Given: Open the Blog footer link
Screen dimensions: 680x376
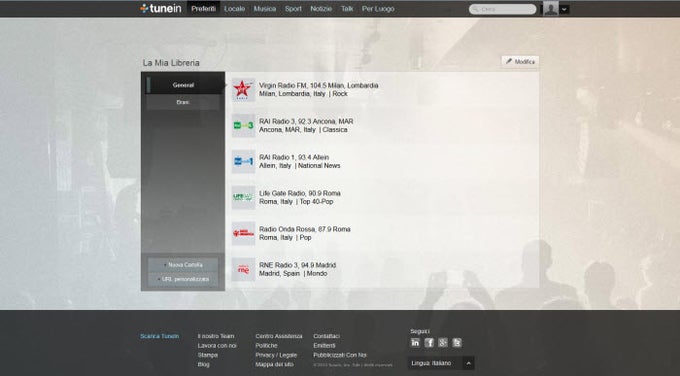Looking at the screenshot, I should point(203,364).
